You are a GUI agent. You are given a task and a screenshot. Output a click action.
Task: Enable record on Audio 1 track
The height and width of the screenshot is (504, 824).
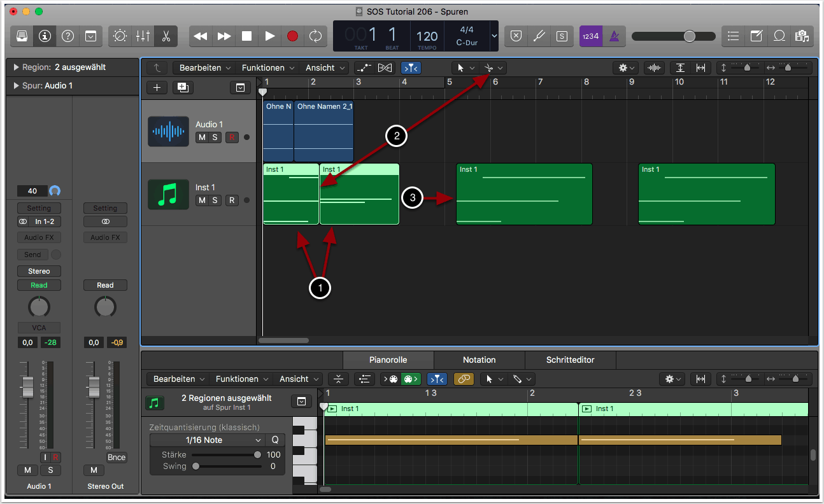click(x=232, y=137)
